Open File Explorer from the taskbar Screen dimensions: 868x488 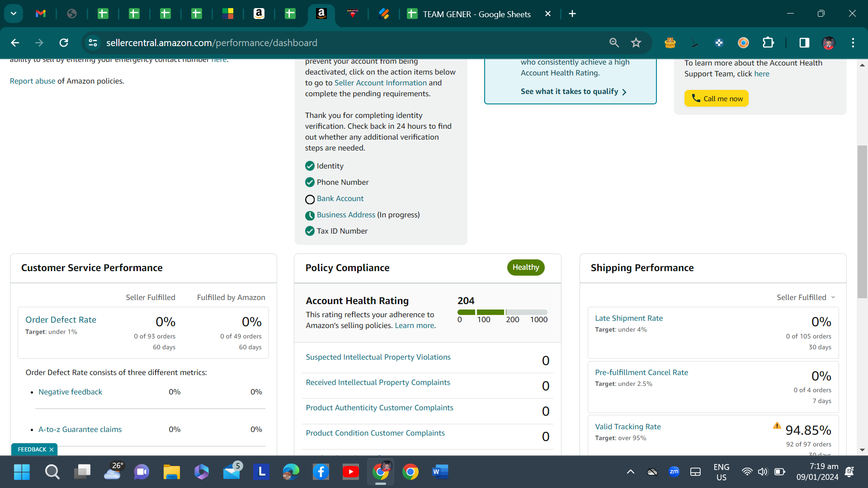[172, 472]
